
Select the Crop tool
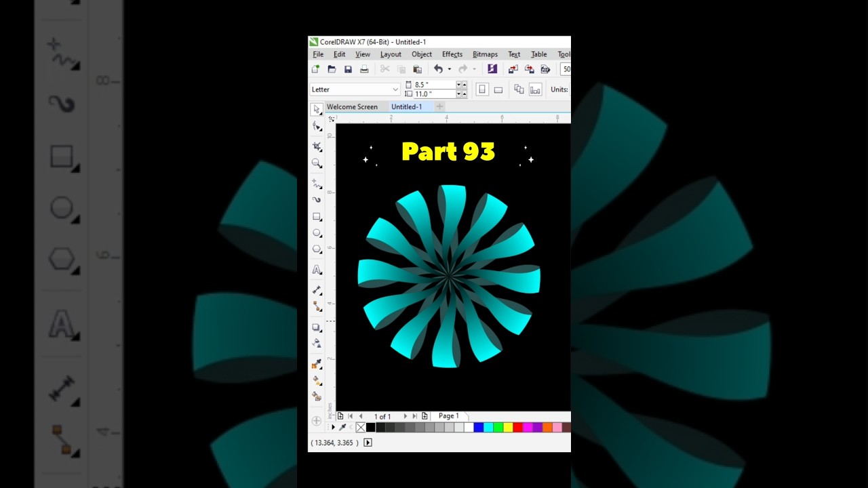(x=317, y=146)
